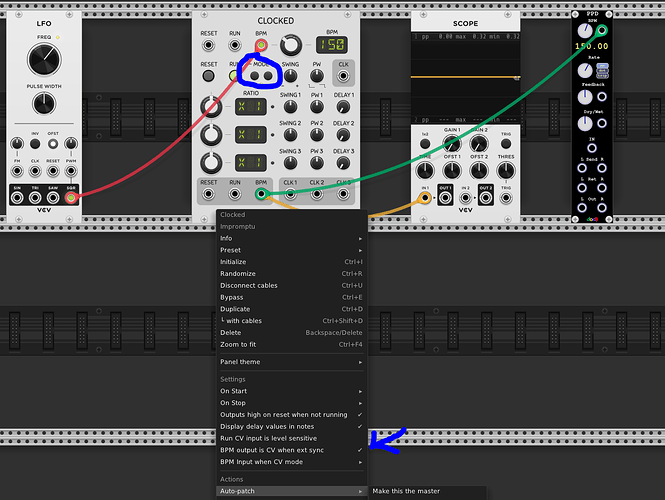Viewport: 665px width, 500px height.
Task: Click the Clocked BPM display showing 150
Action: click(332, 45)
